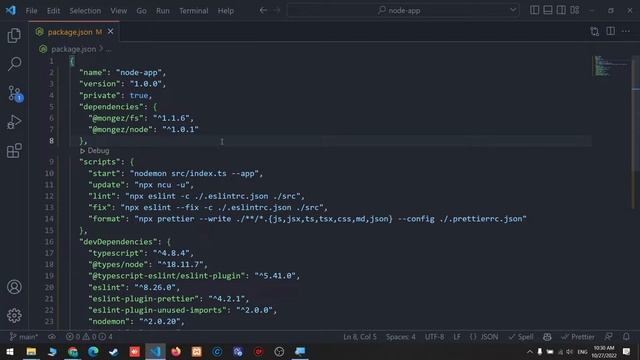
Task: Open the Manage gear icon
Action: click(x=14, y=315)
